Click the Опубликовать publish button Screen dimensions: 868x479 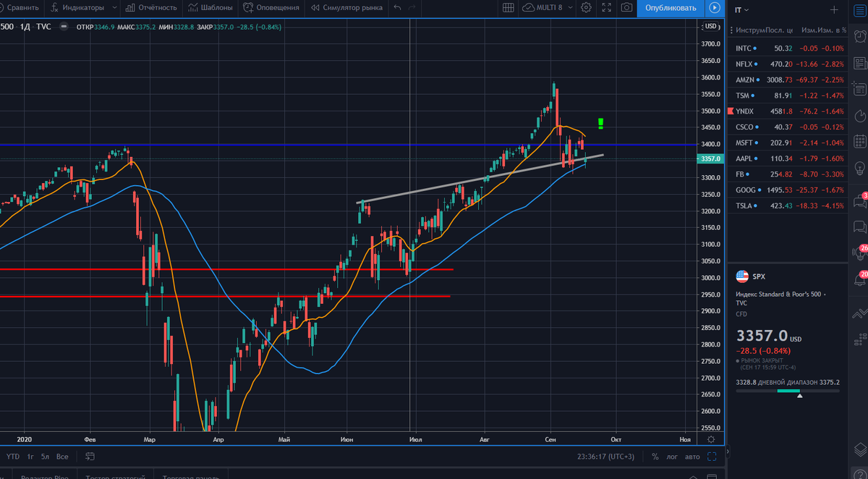pyautogui.click(x=671, y=8)
